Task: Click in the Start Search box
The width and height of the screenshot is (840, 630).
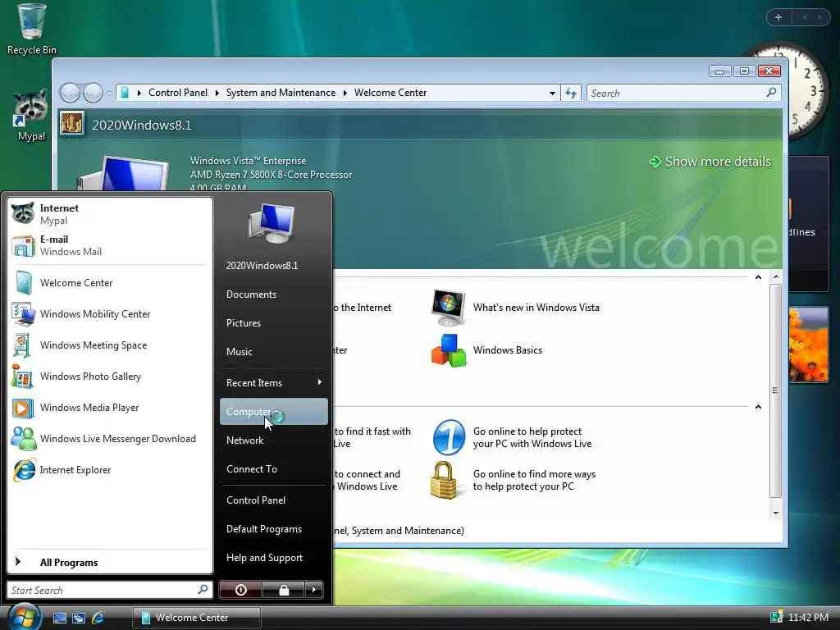Action: [110, 590]
